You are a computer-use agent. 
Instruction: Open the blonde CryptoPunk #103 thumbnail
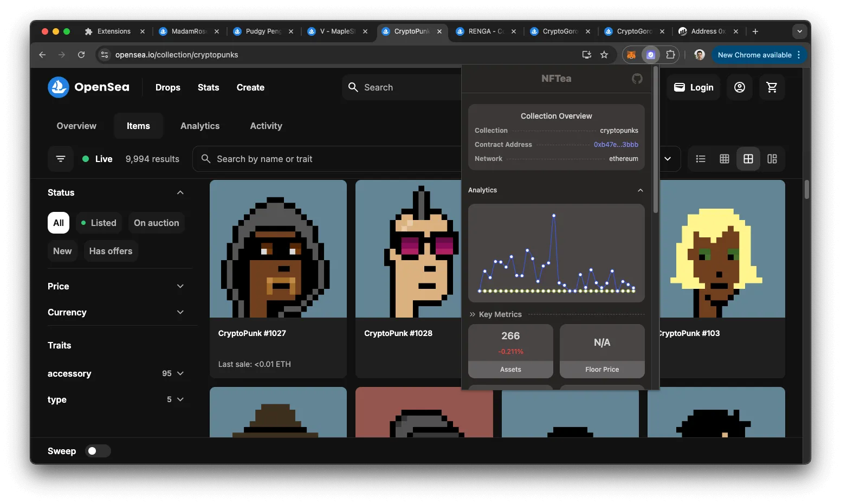click(722, 249)
